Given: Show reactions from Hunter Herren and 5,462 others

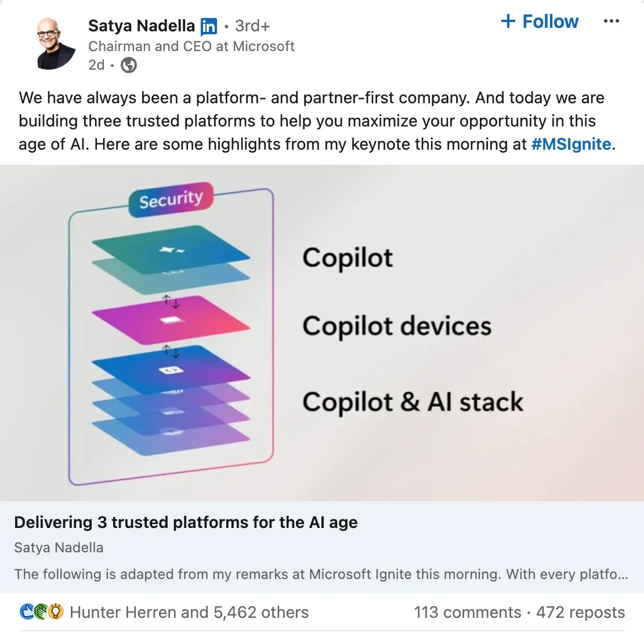Looking at the screenshot, I should pos(189,612).
